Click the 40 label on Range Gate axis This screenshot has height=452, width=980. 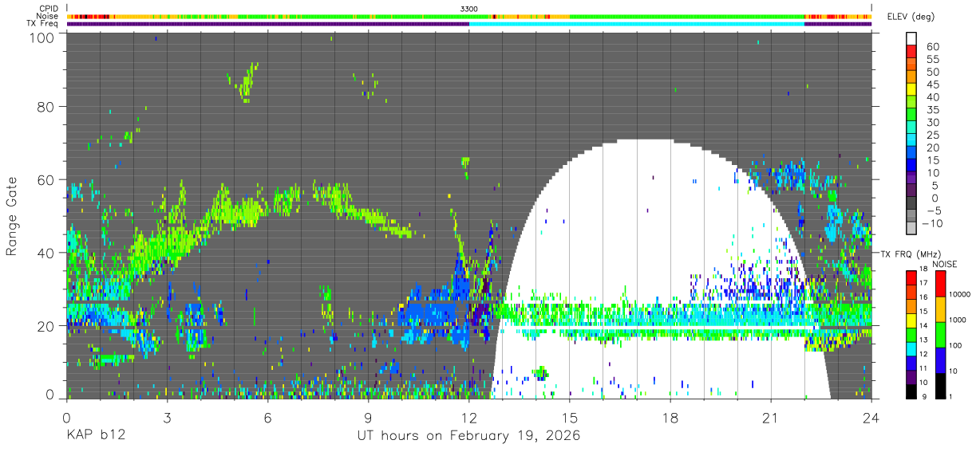point(46,254)
